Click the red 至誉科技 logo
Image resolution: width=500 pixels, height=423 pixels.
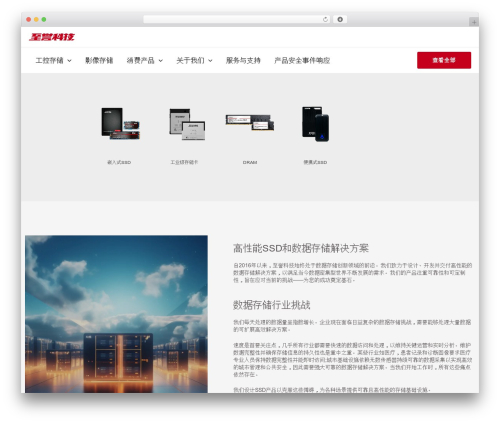click(x=52, y=37)
